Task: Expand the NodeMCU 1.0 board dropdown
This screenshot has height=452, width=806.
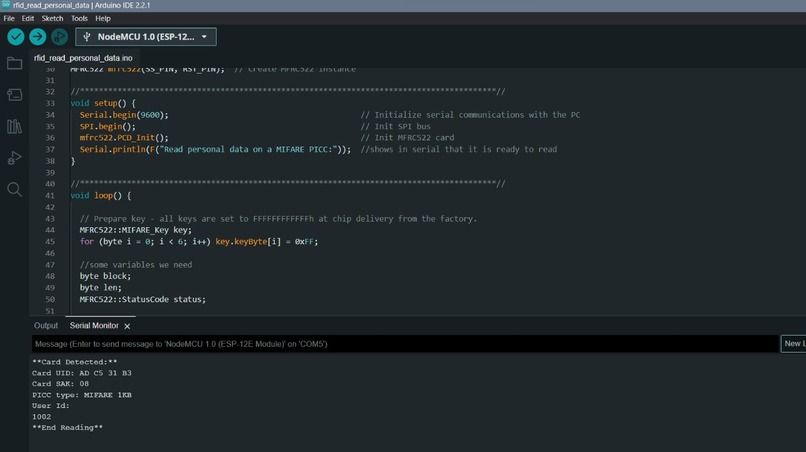Action: point(146,37)
